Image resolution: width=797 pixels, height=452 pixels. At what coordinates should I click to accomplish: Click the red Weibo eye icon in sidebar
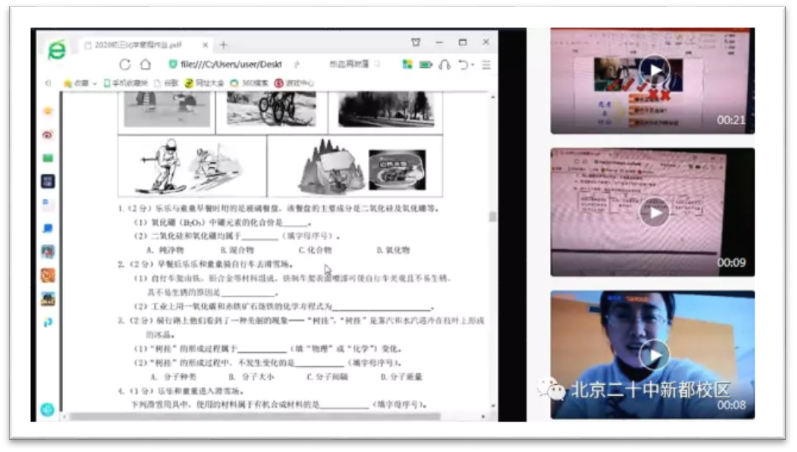pyautogui.click(x=48, y=135)
